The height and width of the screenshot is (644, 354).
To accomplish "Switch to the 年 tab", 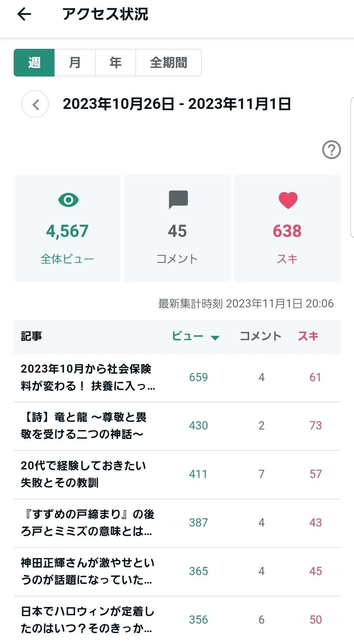I will tap(115, 63).
